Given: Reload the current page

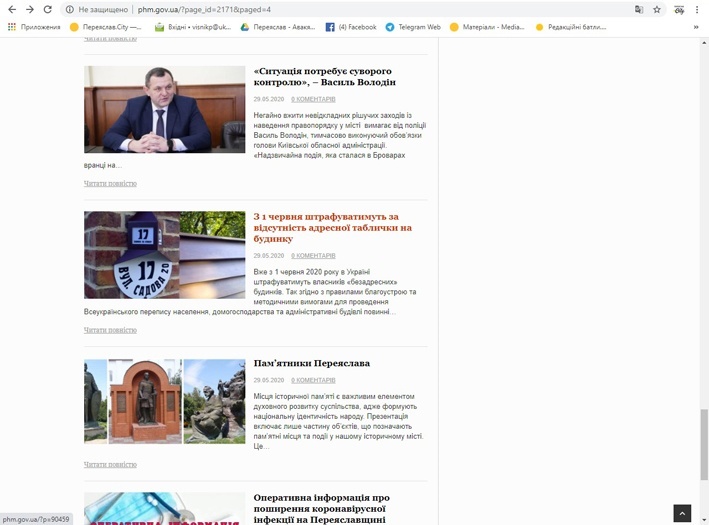Looking at the screenshot, I should pyautogui.click(x=47, y=9).
